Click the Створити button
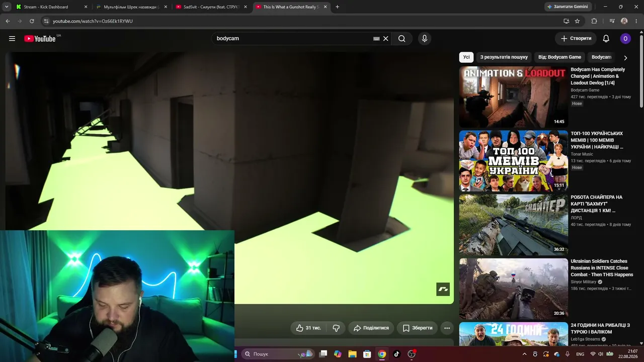The height and width of the screenshot is (362, 644). tap(576, 39)
